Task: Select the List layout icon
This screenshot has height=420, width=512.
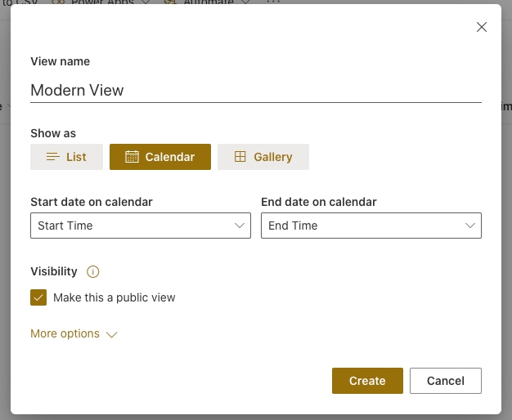Action: (53, 157)
